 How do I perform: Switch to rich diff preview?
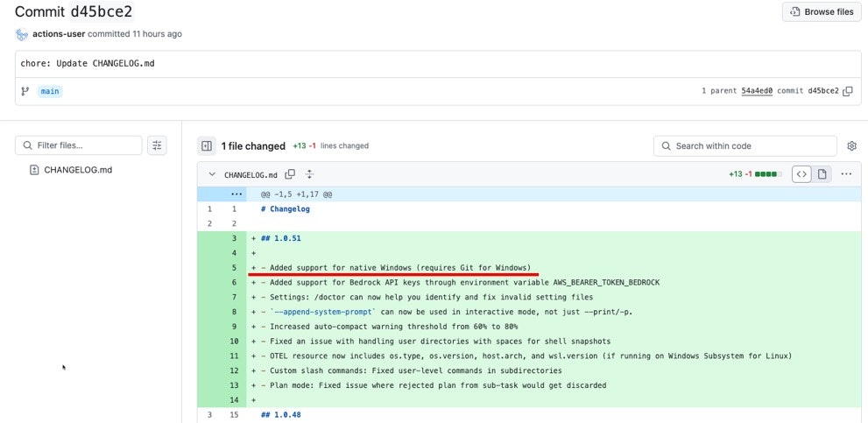822,174
